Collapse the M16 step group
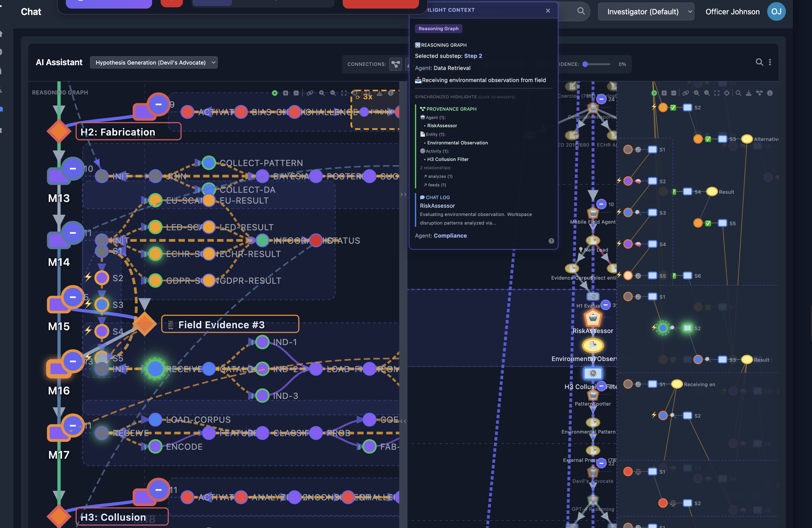Image resolution: width=812 pixels, height=528 pixels. tap(73, 361)
